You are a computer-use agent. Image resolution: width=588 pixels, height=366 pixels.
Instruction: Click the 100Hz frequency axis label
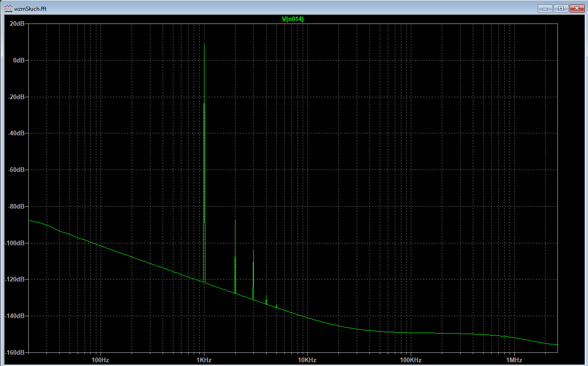tap(100, 360)
